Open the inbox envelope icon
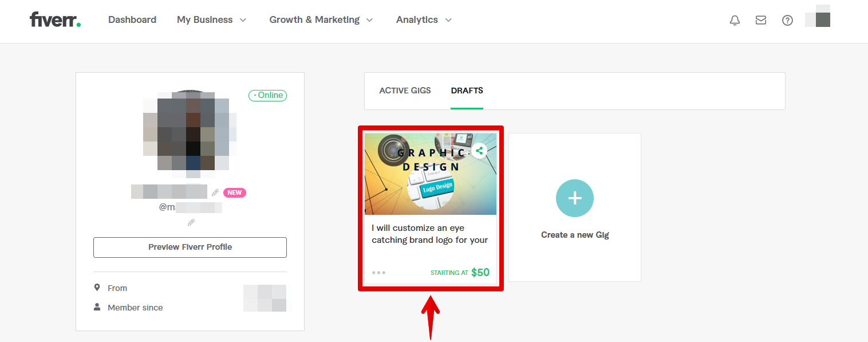This screenshot has height=342, width=868. point(761,20)
